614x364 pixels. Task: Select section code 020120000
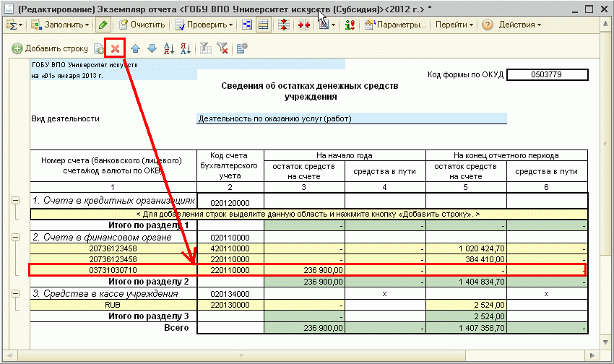point(230,203)
